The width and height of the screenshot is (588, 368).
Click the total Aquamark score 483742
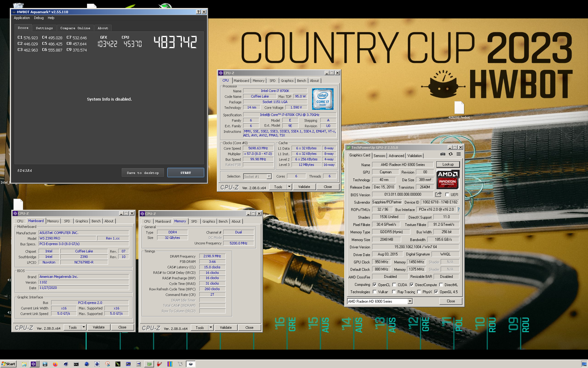point(175,42)
